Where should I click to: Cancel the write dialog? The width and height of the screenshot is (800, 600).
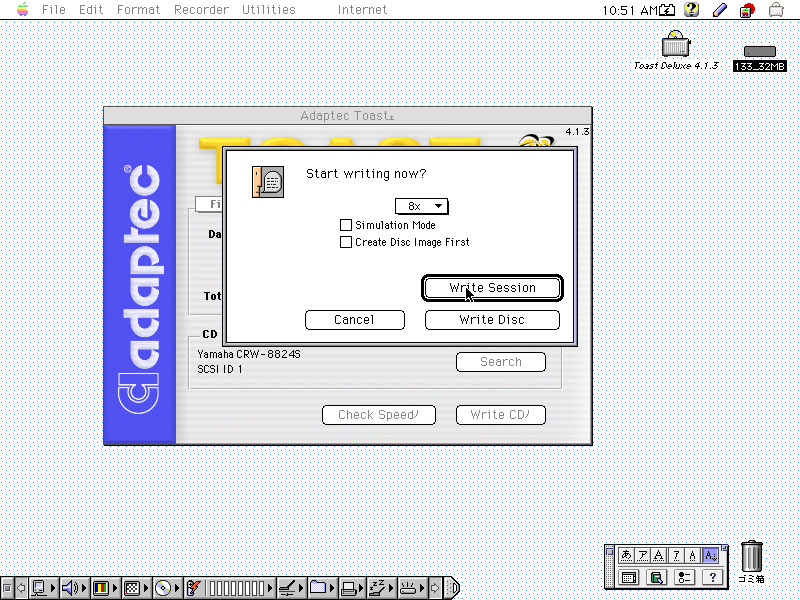point(355,320)
